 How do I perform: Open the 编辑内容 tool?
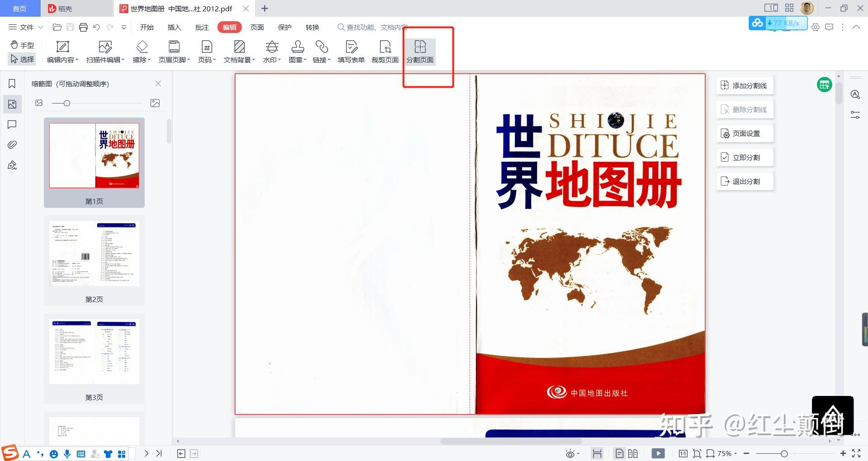62,52
